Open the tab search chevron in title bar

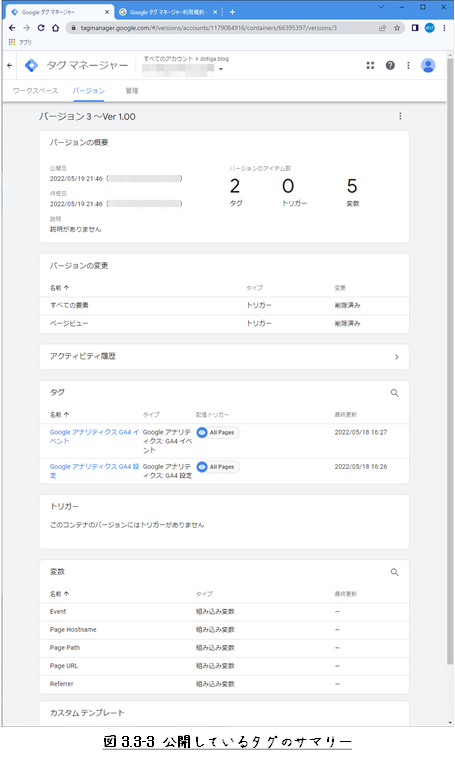(381, 7)
